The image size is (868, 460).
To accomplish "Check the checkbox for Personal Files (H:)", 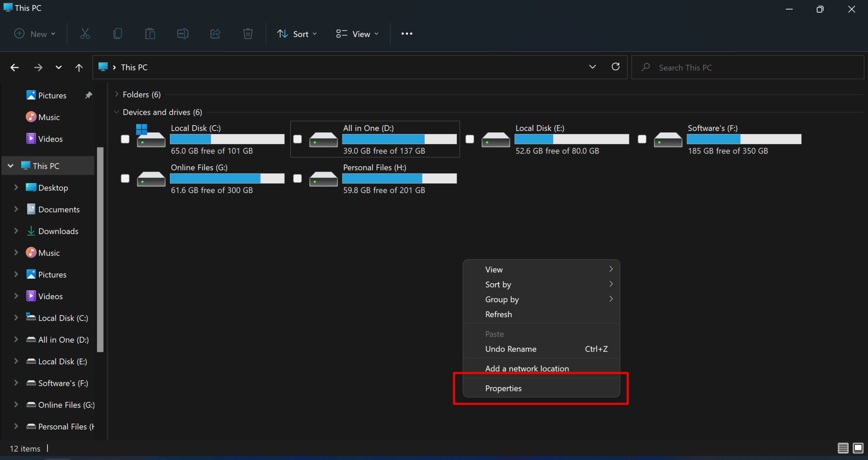I will pyautogui.click(x=297, y=178).
